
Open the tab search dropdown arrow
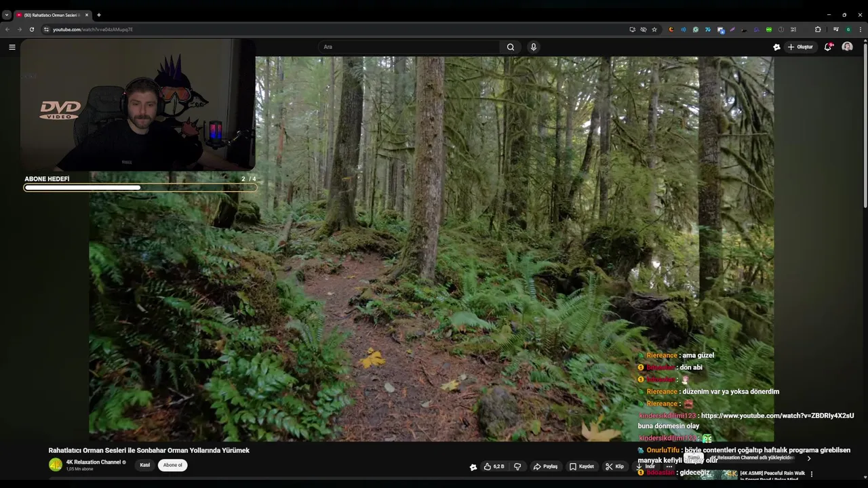click(7, 15)
